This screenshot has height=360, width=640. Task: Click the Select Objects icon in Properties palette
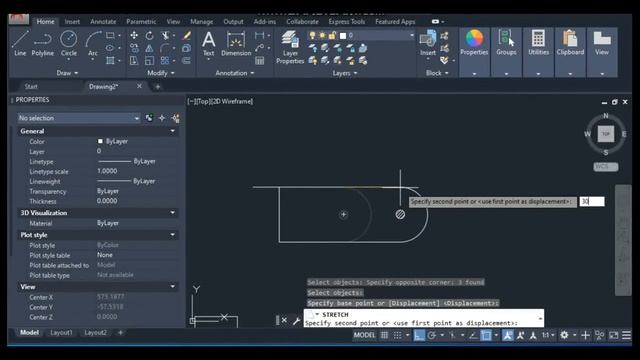(162, 118)
